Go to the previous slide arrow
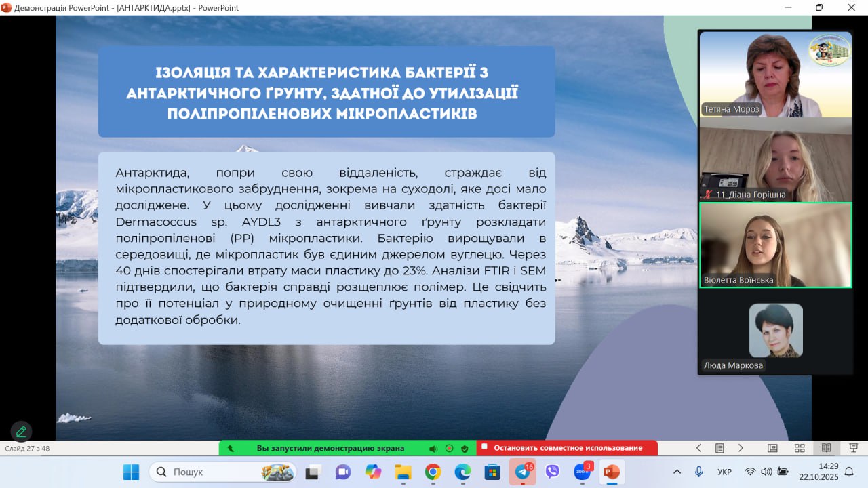Screen dimensions: 868x488 698,448
